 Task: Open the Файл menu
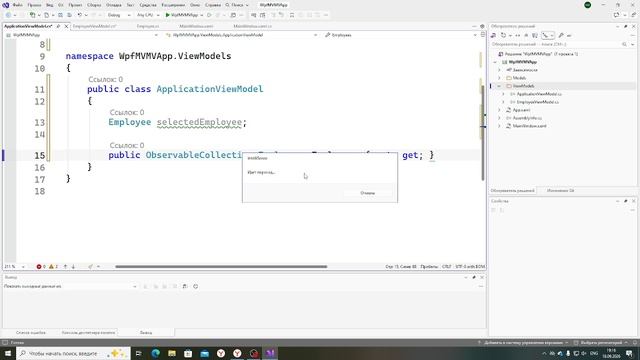[18, 5]
